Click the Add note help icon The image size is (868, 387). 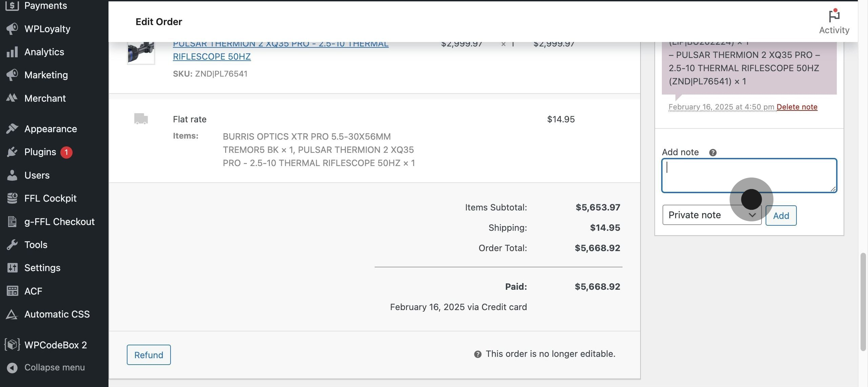click(x=713, y=152)
